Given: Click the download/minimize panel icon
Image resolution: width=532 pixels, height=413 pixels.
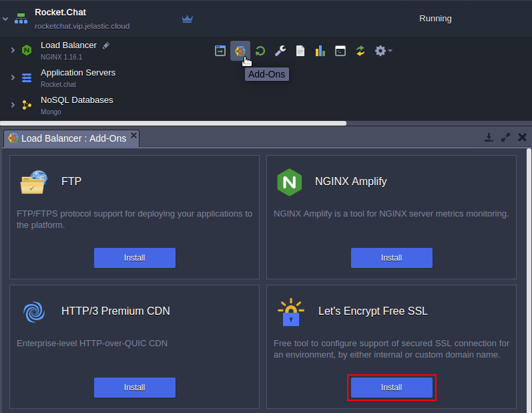Looking at the screenshot, I should point(489,138).
